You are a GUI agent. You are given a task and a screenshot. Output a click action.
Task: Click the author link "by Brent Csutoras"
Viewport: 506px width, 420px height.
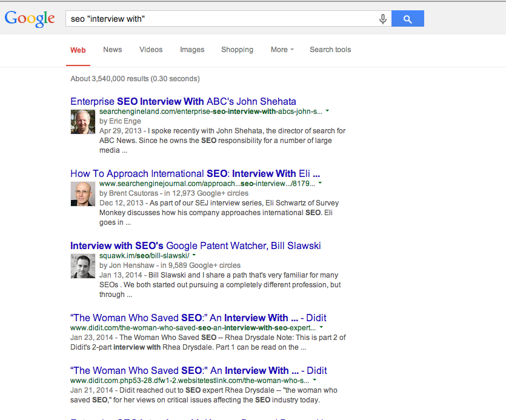click(128, 193)
